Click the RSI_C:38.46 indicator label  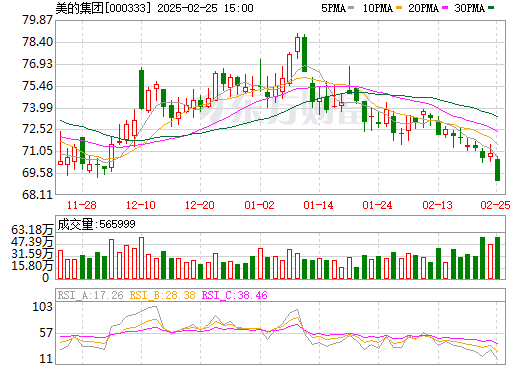click(235, 295)
